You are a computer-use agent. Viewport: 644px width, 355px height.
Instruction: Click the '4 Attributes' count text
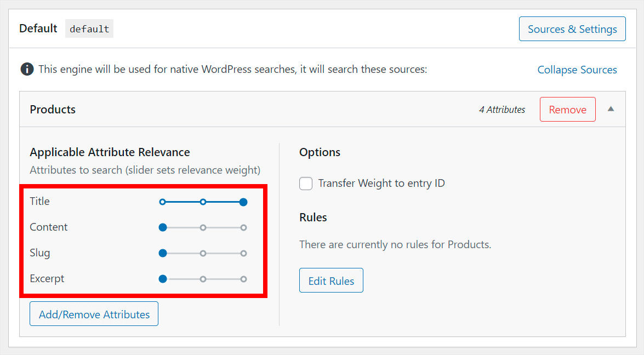tap(502, 110)
